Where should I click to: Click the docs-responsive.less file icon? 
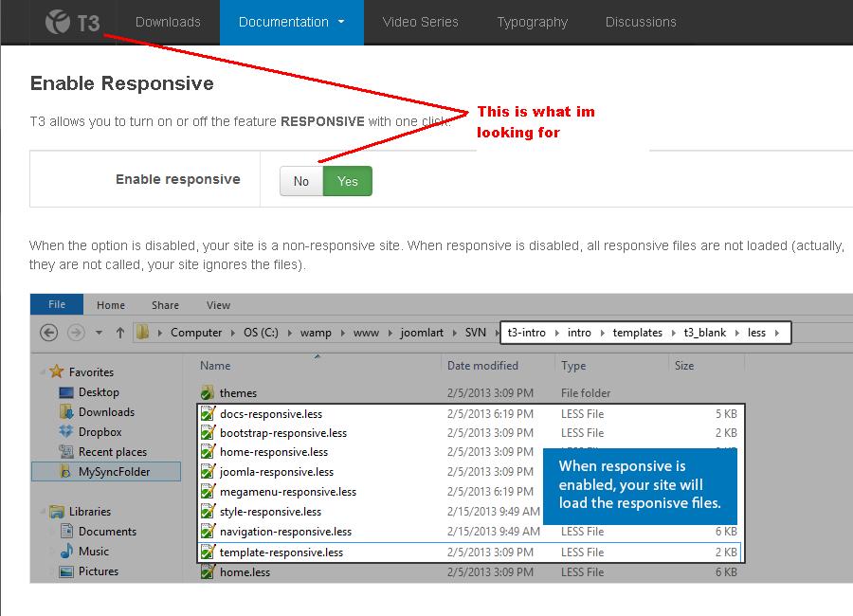[x=208, y=413]
